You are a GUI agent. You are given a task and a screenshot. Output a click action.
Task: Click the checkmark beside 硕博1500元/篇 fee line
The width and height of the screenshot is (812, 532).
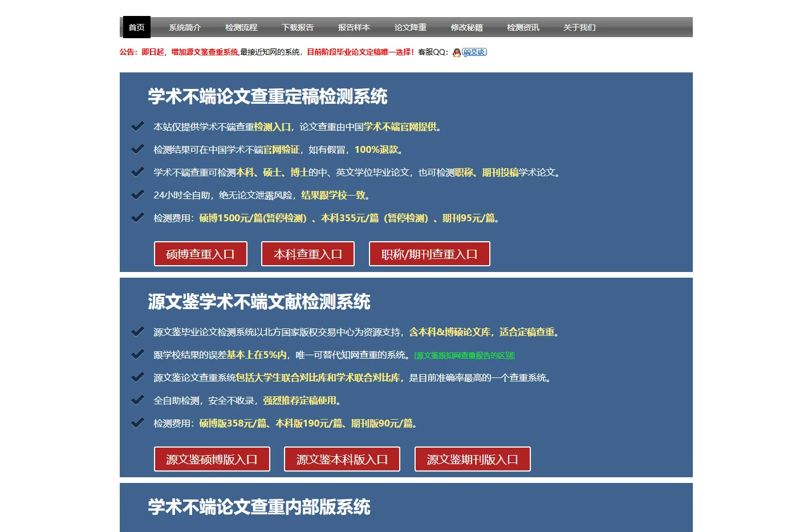(x=137, y=217)
